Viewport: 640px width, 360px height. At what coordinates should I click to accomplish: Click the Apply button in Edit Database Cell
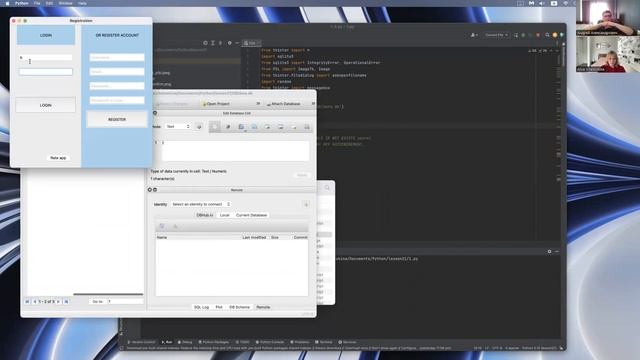[x=302, y=175]
